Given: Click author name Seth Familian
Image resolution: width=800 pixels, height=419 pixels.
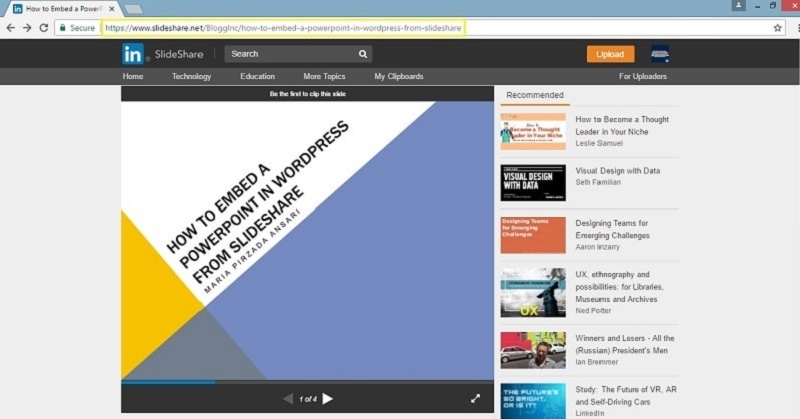Looking at the screenshot, I should coord(598,182).
